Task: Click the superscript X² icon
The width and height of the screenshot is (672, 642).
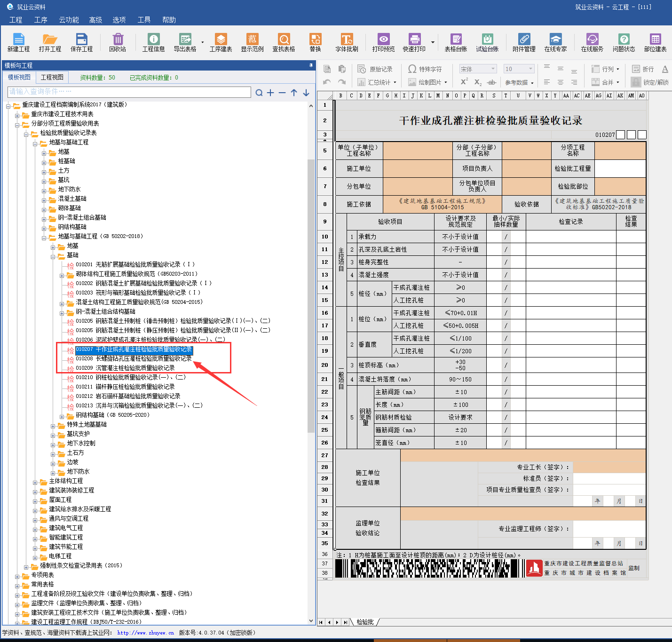Action: pos(464,82)
